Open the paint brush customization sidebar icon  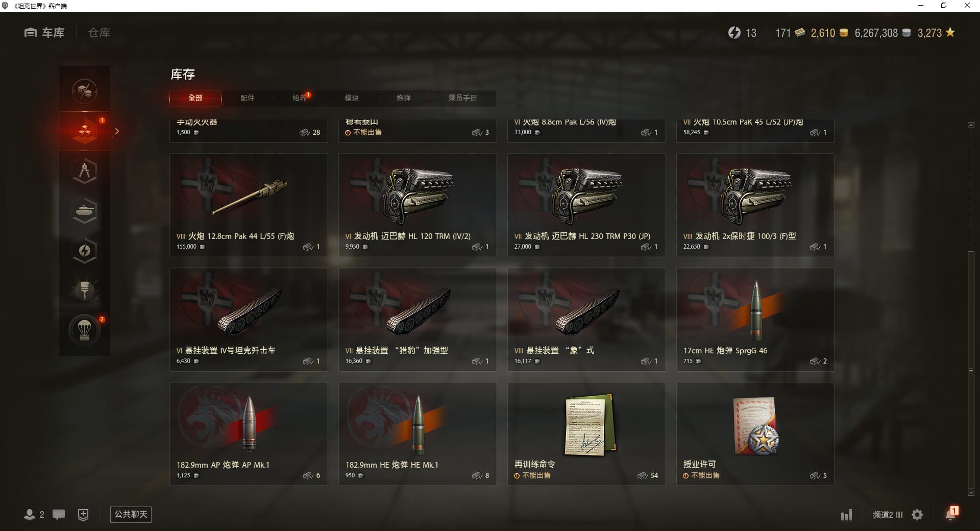click(x=85, y=290)
